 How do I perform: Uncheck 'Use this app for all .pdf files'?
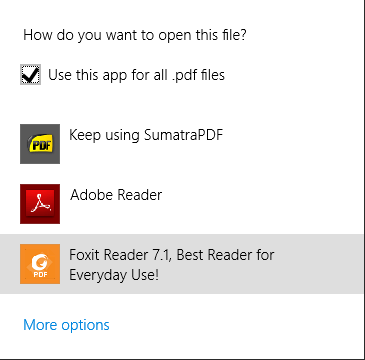click(x=31, y=75)
